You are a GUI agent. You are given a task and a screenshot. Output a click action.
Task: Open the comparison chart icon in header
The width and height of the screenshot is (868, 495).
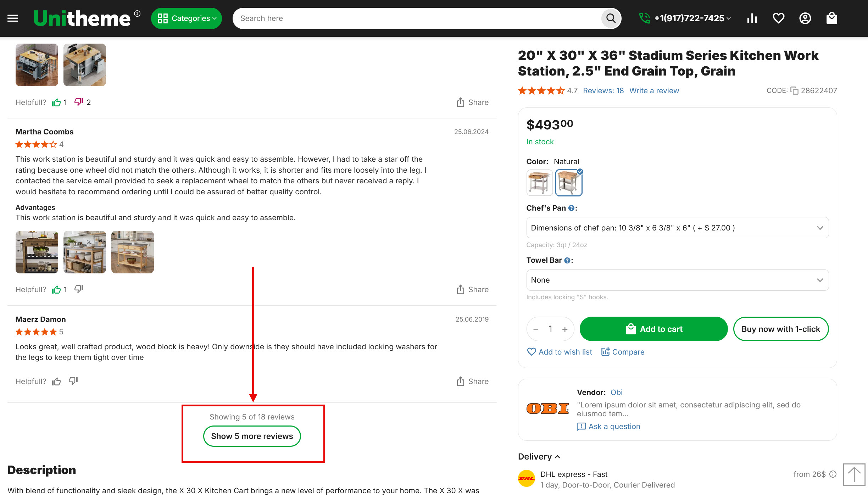[752, 18]
